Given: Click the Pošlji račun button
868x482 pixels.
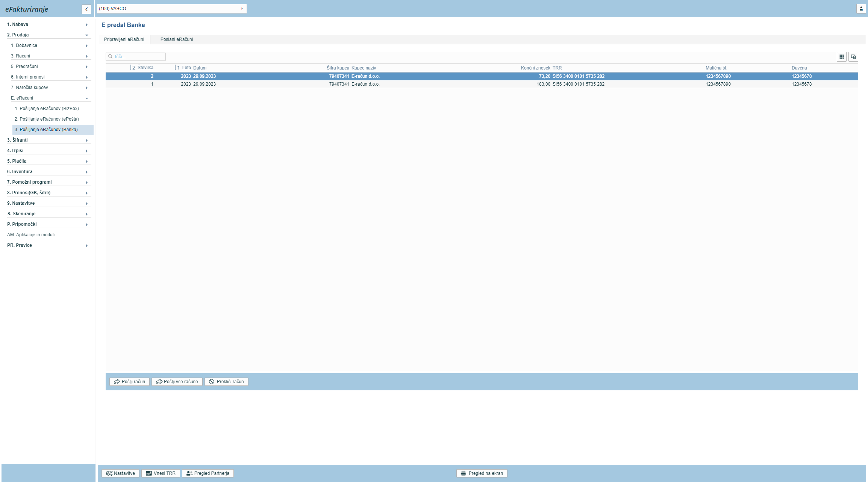Looking at the screenshot, I should 129,382.
